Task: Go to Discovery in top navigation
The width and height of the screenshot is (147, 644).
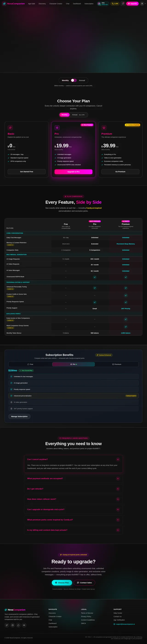Action: (42, 4)
